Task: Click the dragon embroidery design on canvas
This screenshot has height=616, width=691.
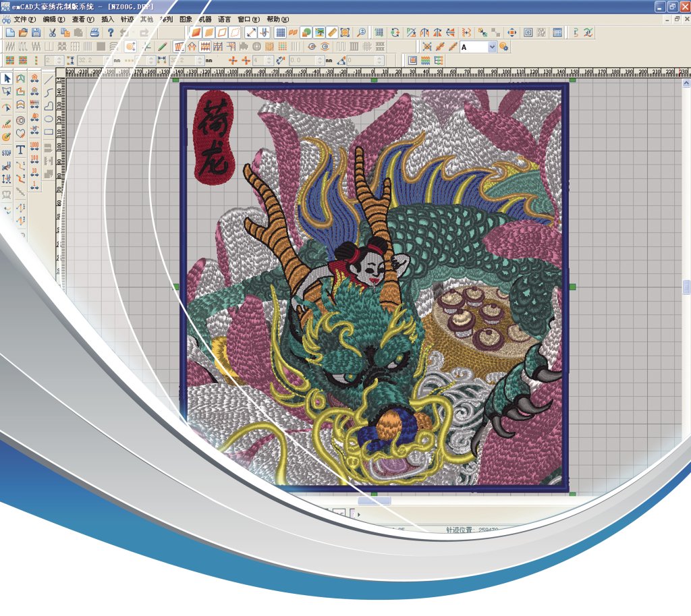Action: coord(374,287)
